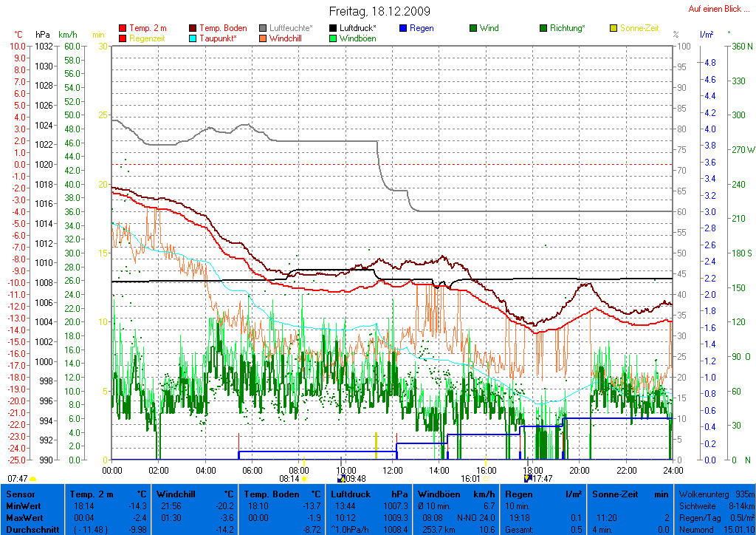This screenshot has height=535, width=756.
Task: Click the sunset icon next to 16:01
Action: (486, 479)
